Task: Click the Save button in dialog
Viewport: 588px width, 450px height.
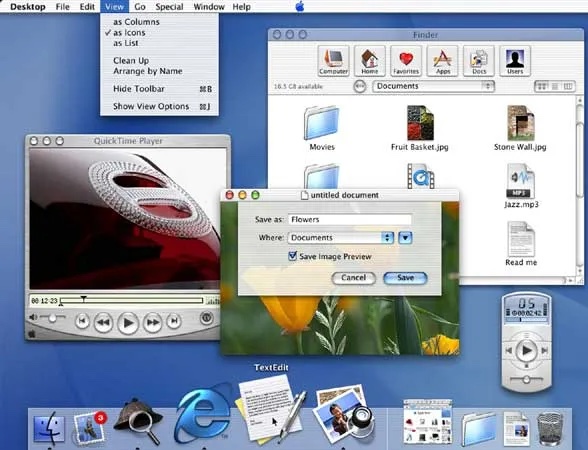Action: pyautogui.click(x=405, y=278)
